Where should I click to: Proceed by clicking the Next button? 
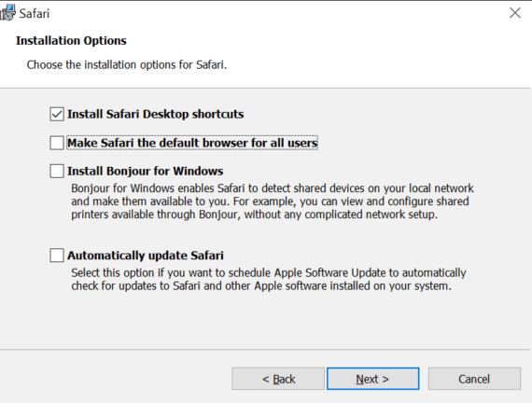[x=373, y=379]
